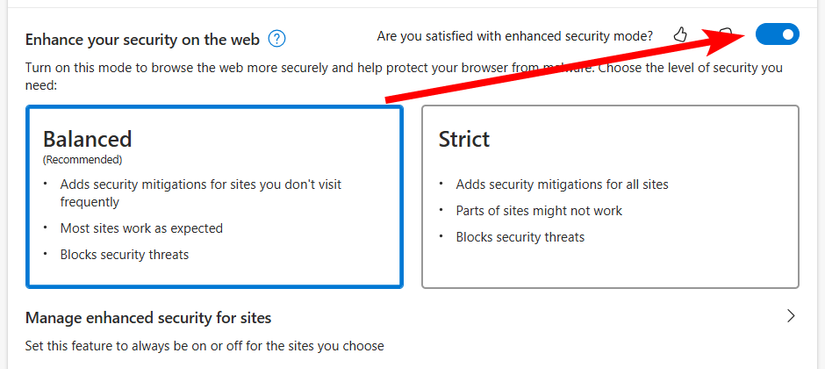Screen dimensions: 825x369
Task: Expand Manage enhanced security chevron arrow
Action: click(x=790, y=316)
